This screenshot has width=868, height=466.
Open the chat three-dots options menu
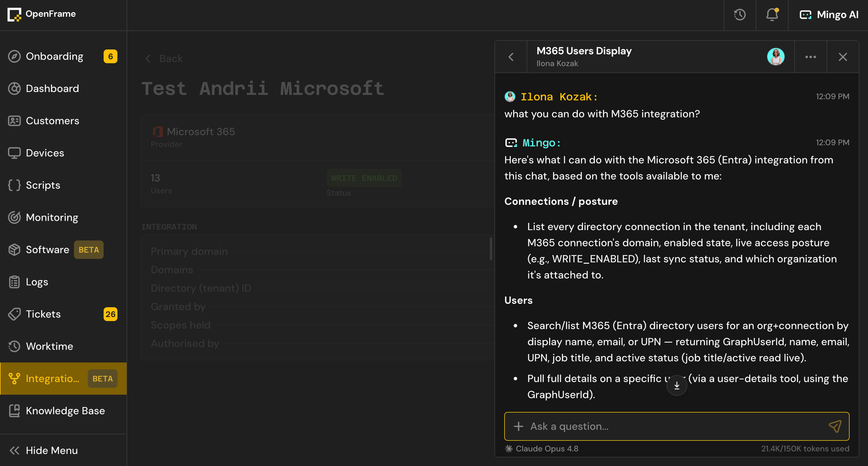[810, 57]
